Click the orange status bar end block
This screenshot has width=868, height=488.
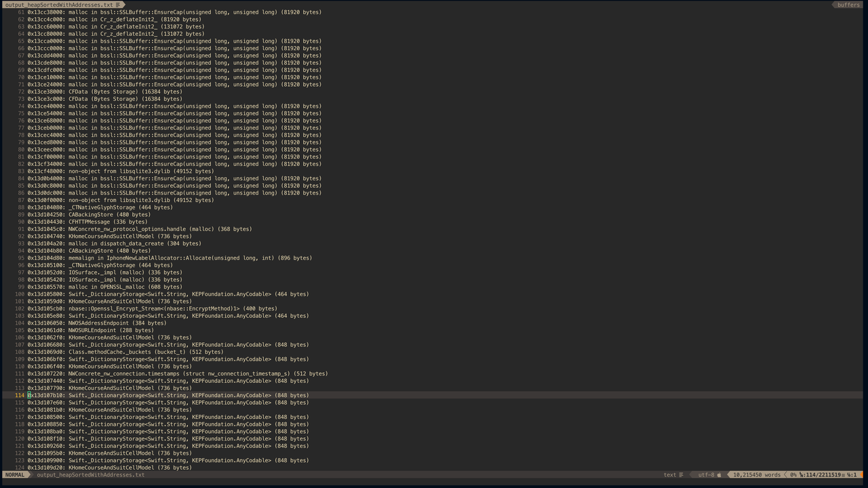click(862, 475)
